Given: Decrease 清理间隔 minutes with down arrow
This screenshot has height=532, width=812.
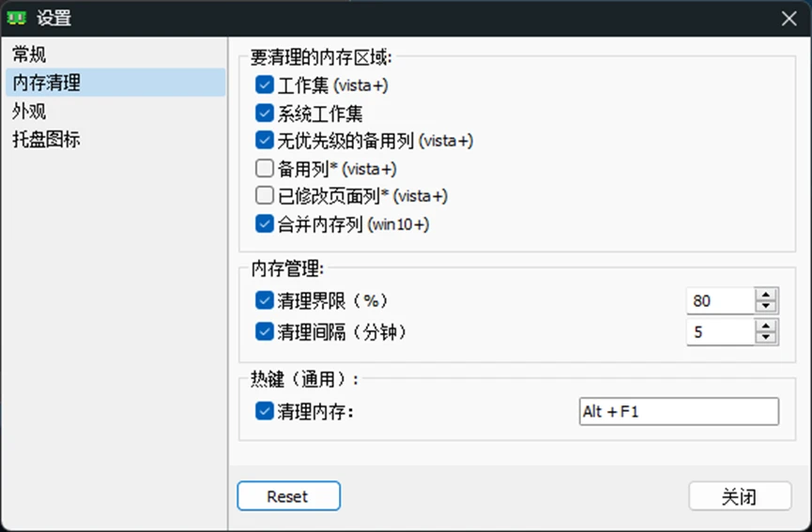Looking at the screenshot, I should (766, 338).
